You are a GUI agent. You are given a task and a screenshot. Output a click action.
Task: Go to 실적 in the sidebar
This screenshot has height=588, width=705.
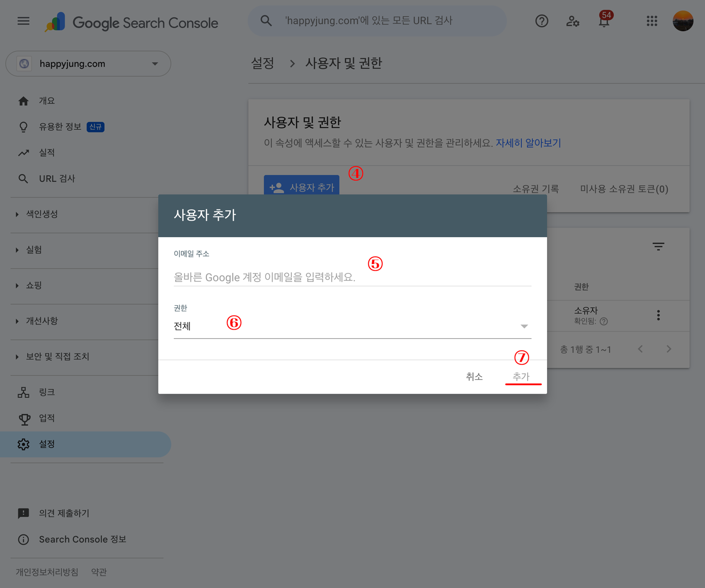pyautogui.click(x=47, y=153)
